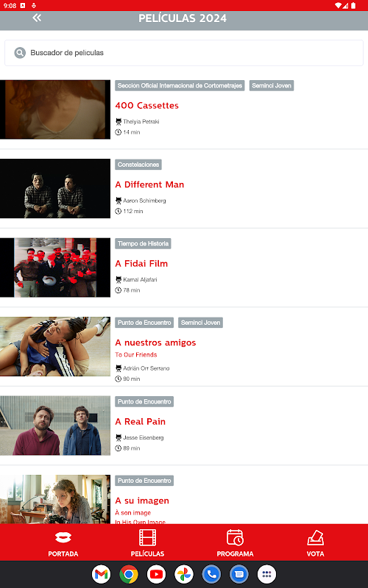Image resolution: width=368 pixels, height=588 pixels.
Task: Open the A Fidai Film thumbnail
Action: 55,268
